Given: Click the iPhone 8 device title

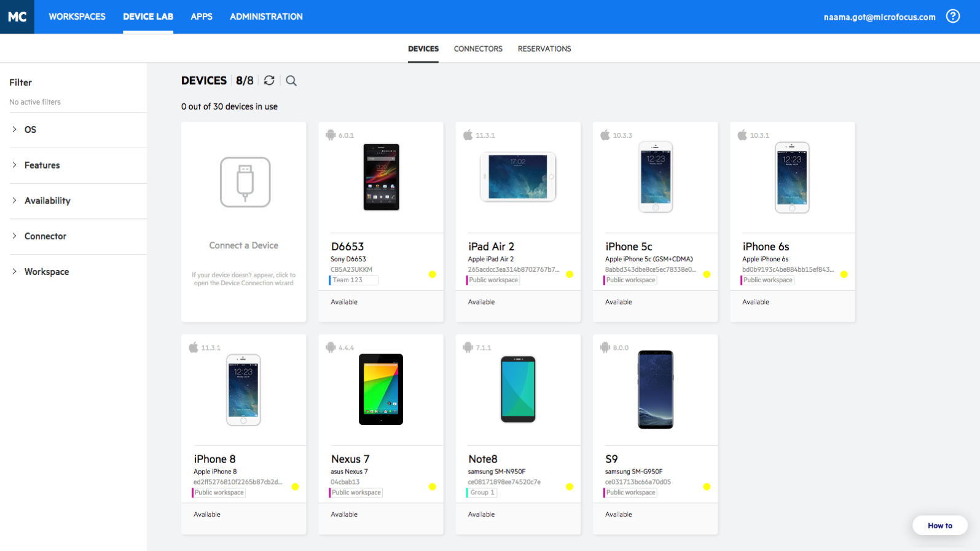Looking at the screenshot, I should 214,459.
